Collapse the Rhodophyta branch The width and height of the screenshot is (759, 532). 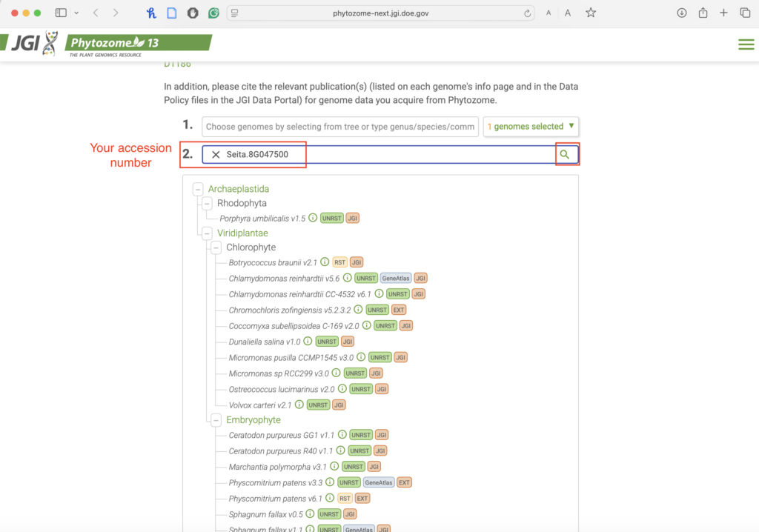[207, 203]
